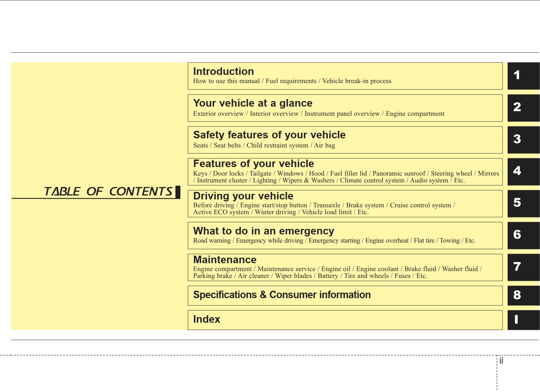
Task: Click 'Emergency while driving' text
Action: [270, 241]
